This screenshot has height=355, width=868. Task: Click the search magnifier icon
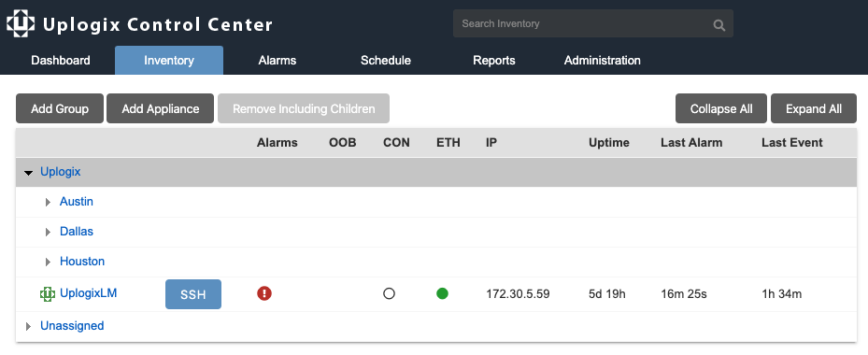coord(719,24)
